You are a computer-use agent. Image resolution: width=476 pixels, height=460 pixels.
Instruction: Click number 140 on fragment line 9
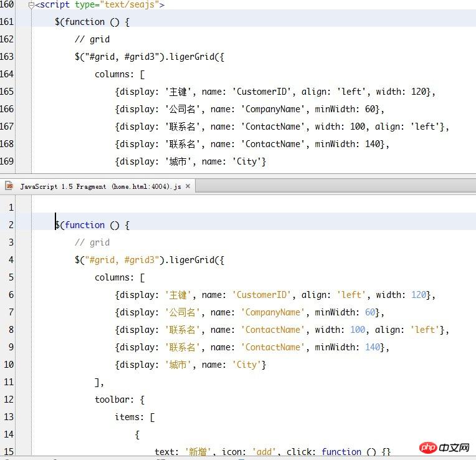click(372, 347)
